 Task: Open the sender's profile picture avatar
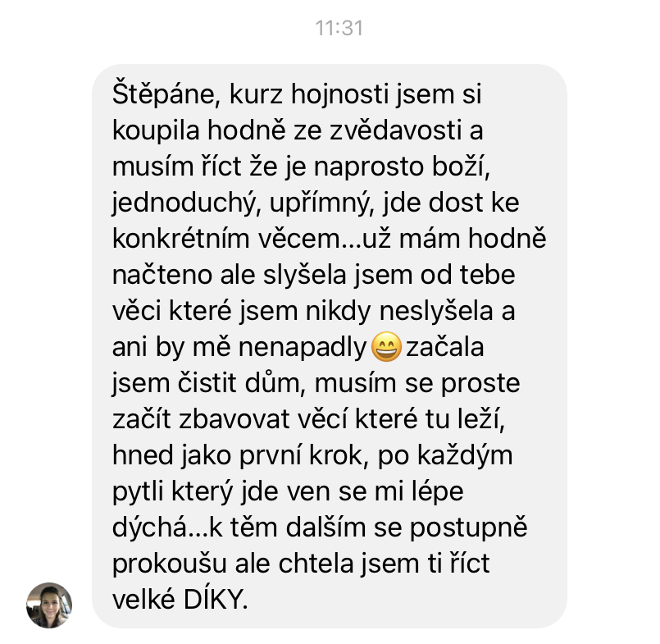point(49,605)
